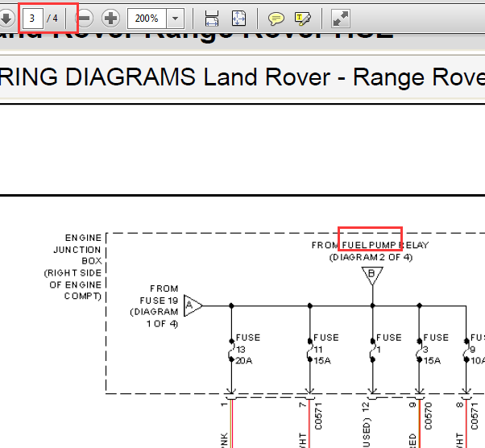Click the 'FUSE 3 15A' label
This screenshot has height=448, width=485.
click(436, 349)
